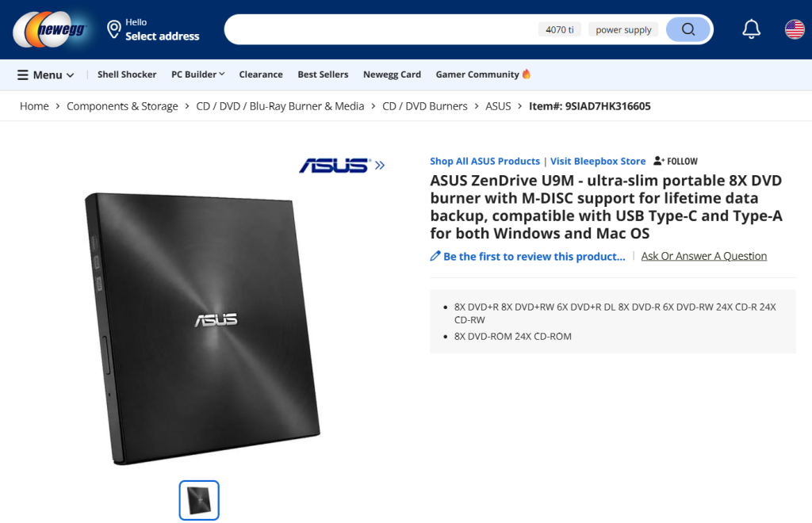Click the ASUS brand logo above image
The width and height of the screenshot is (812, 523).
pos(341,166)
